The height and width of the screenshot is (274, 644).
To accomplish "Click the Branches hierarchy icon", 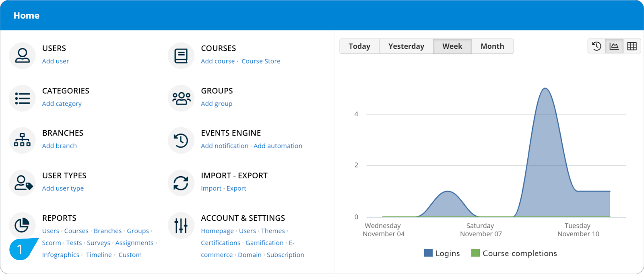I will pos(23,140).
